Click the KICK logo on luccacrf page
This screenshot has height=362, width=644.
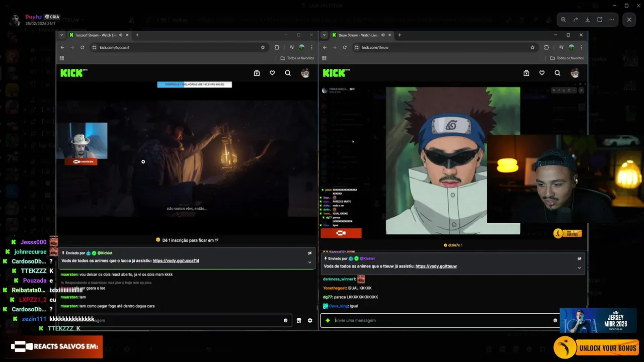73,73
